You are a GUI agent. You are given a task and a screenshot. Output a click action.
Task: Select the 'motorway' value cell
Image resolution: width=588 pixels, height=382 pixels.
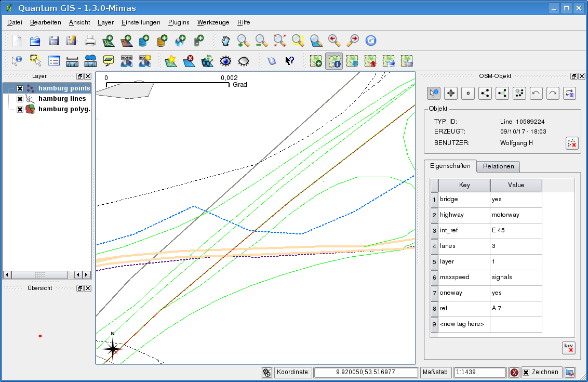516,215
